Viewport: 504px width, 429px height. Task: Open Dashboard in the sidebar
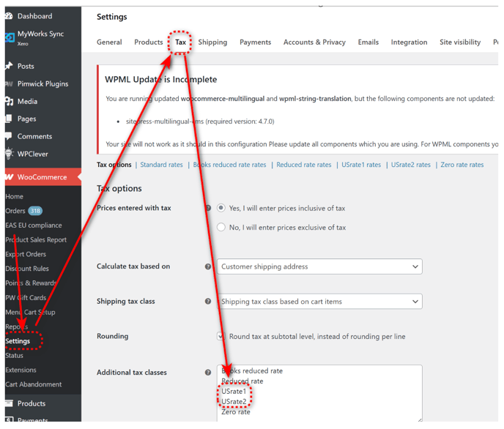pyautogui.click(x=34, y=16)
